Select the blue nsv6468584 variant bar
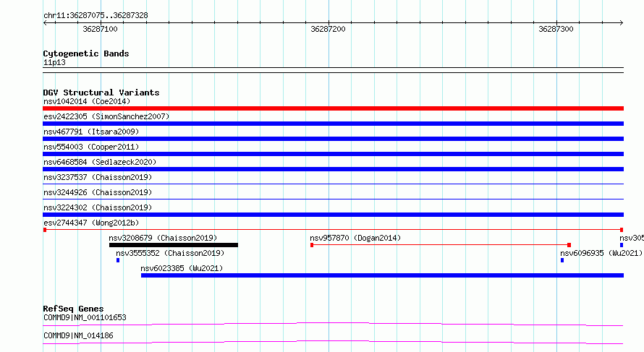644x352 pixels. click(x=333, y=169)
